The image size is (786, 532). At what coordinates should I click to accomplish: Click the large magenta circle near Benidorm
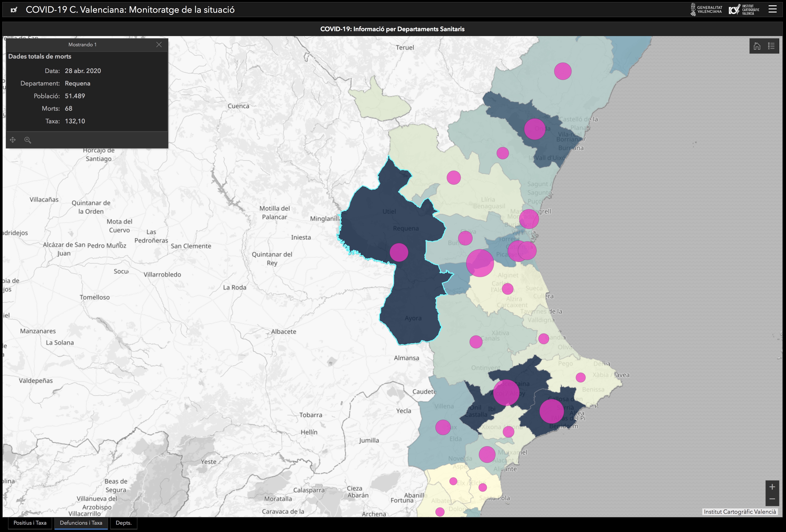click(x=552, y=411)
